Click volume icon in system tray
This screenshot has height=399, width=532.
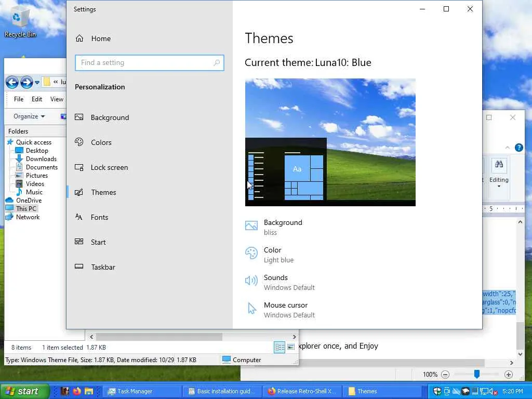pos(494,392)
